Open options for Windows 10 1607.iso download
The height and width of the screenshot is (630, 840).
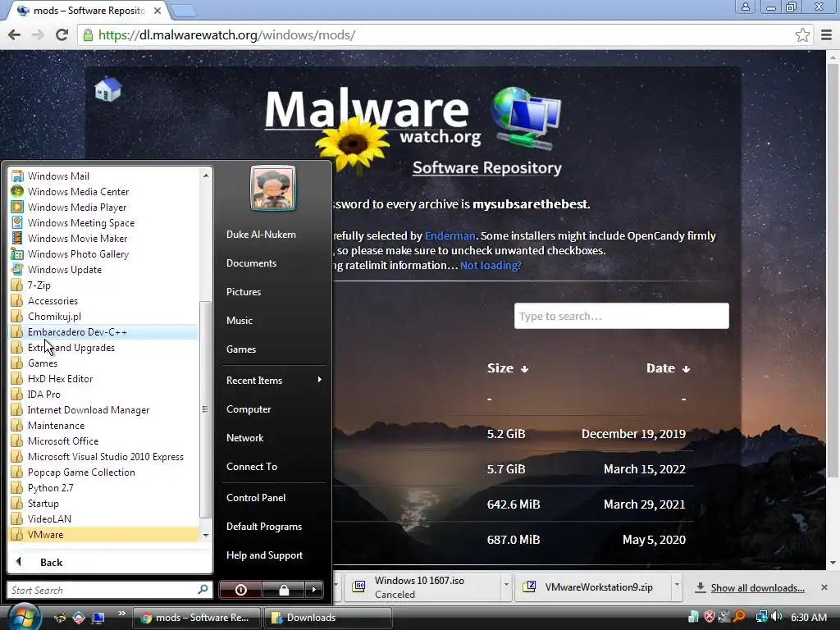pyautogui.click(x=505, y=584)
